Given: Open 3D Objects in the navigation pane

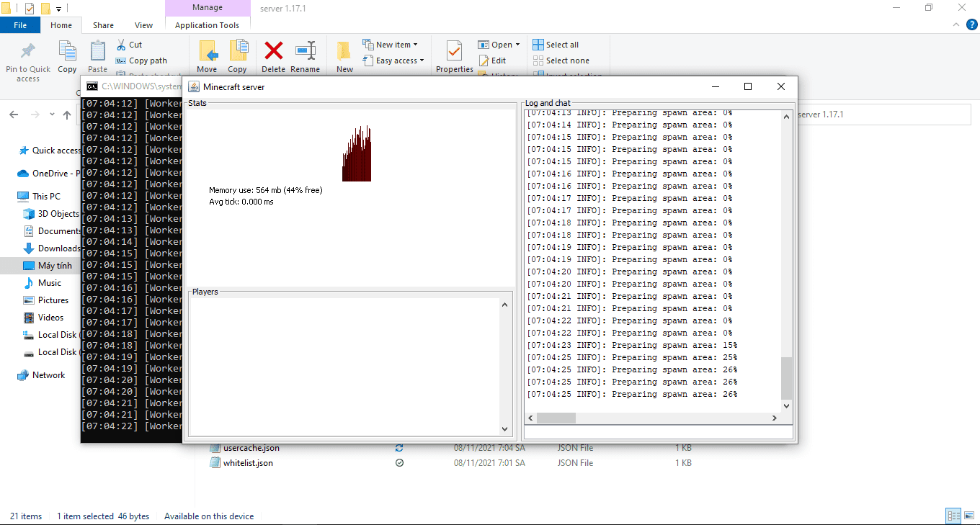Looking at the screenshot, I should pos(51,214).
